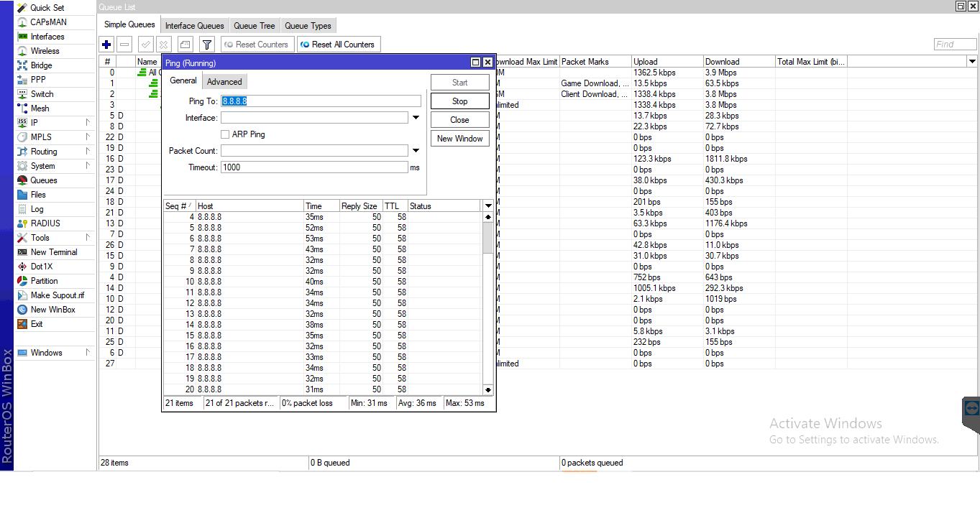Click the Start button in Ping
Viewport: 980px width, 513px height.
point(460,83)
